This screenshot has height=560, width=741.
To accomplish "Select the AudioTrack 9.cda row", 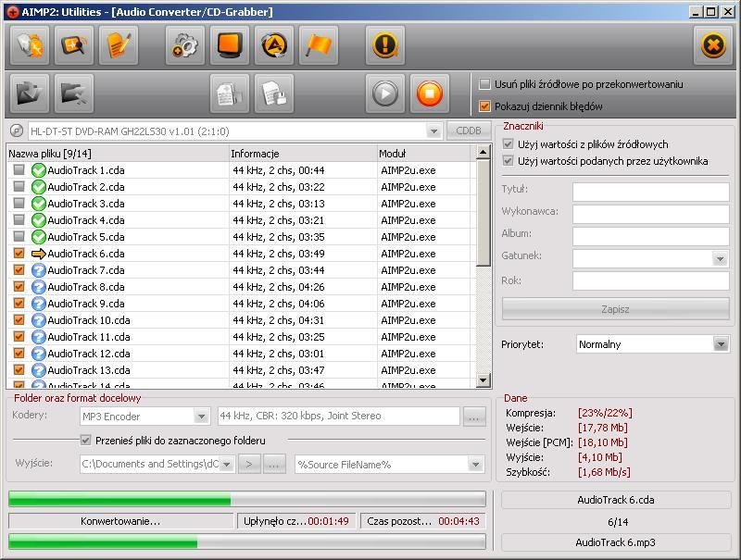I will (x=239, y=304).
